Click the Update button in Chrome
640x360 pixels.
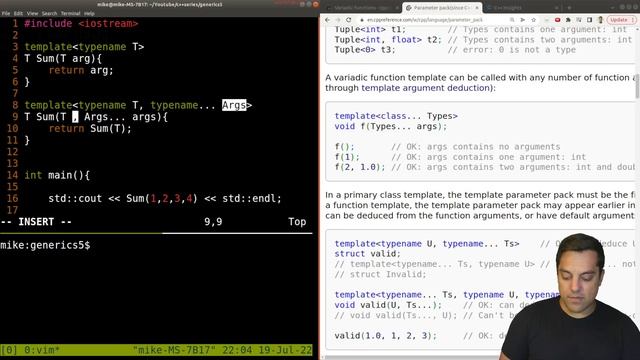pyautogui.click(x=621, y=20)
